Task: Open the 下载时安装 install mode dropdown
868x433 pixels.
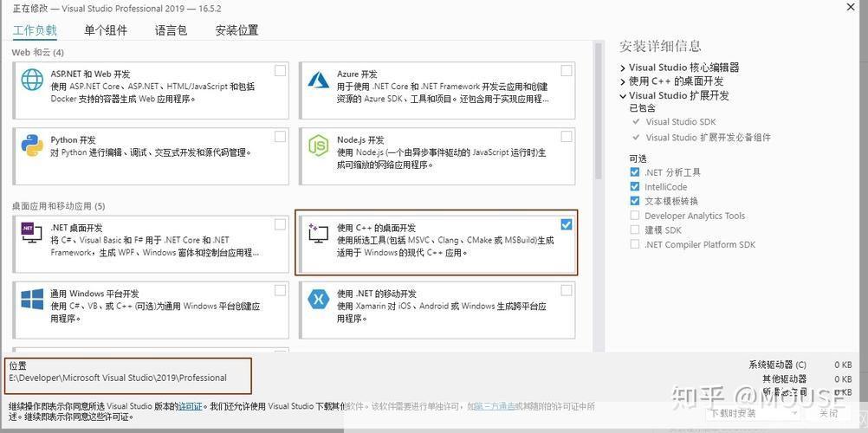Action: pyautogui.click(x=753, y=413)
